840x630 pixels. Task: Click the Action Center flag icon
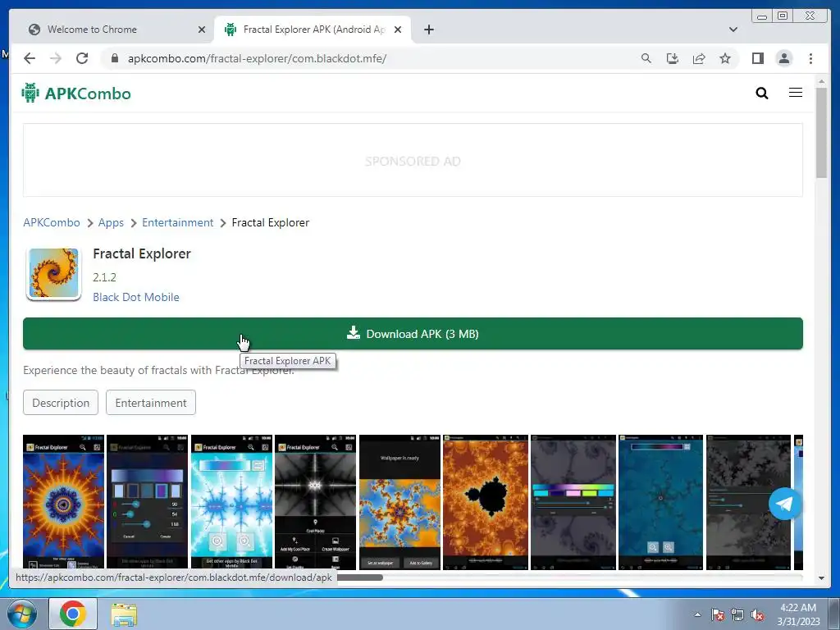pos(718,614)
